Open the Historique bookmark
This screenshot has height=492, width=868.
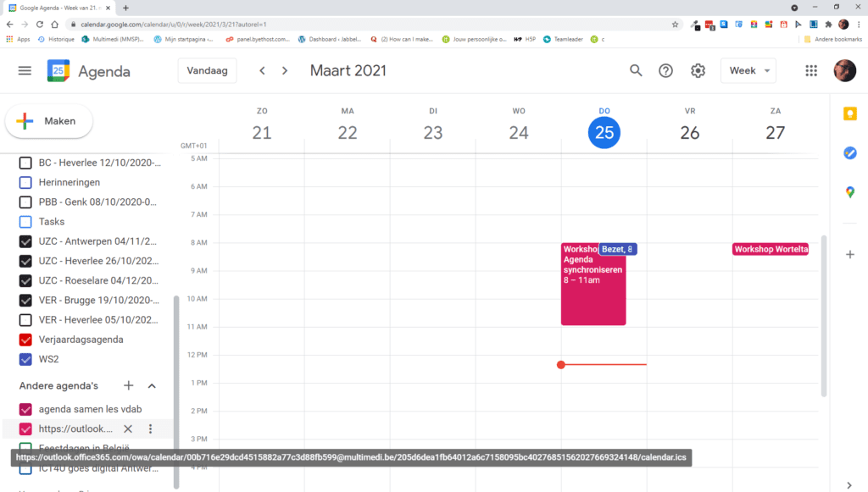[56, 39]
